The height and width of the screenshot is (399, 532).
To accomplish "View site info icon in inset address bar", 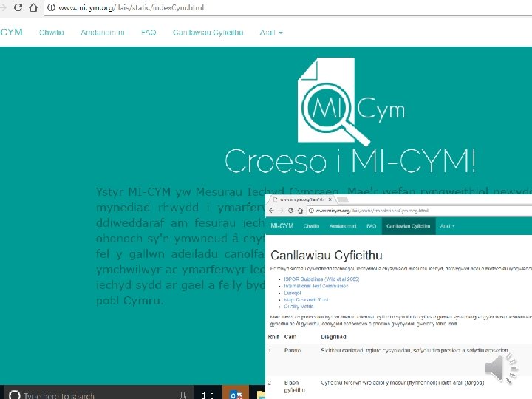I will coord(311,211).
